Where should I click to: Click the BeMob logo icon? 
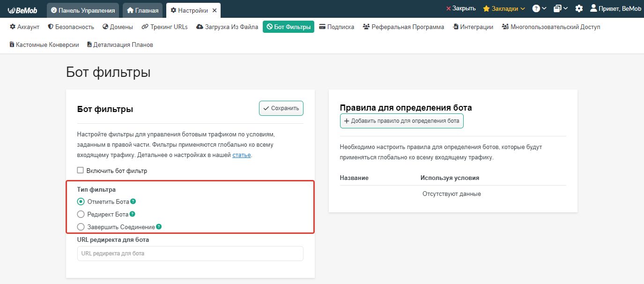click(x=22, y=10)
